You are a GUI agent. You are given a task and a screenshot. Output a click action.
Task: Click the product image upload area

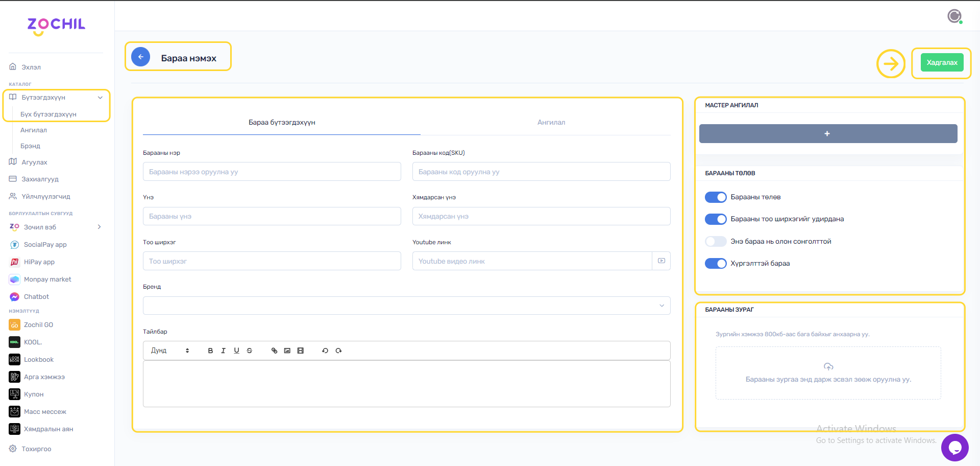coord(828,373)
